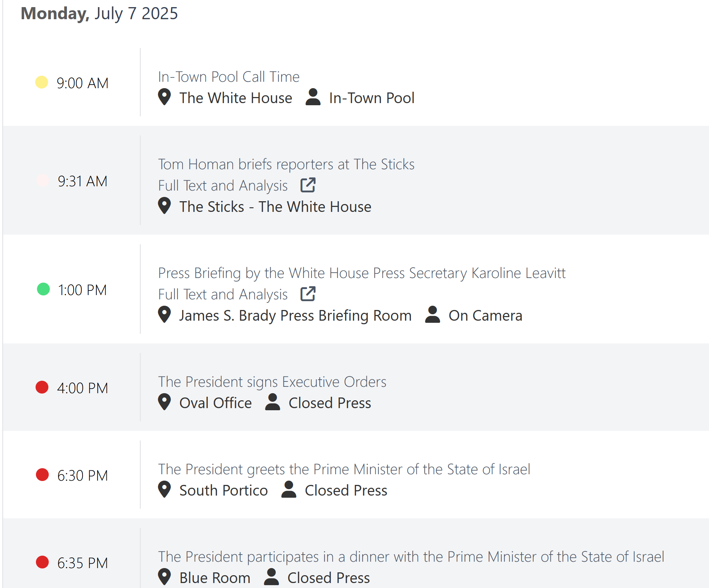Viewport: 709px width, 588px height.
Task: Click location pin beside Oval Office
Action: tap(164, 402)
